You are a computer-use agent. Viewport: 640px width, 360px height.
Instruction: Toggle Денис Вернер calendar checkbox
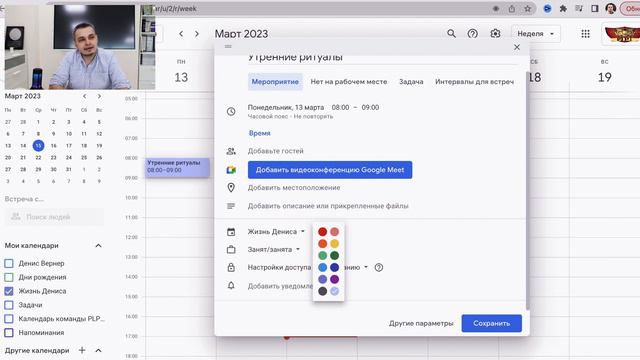9,263
